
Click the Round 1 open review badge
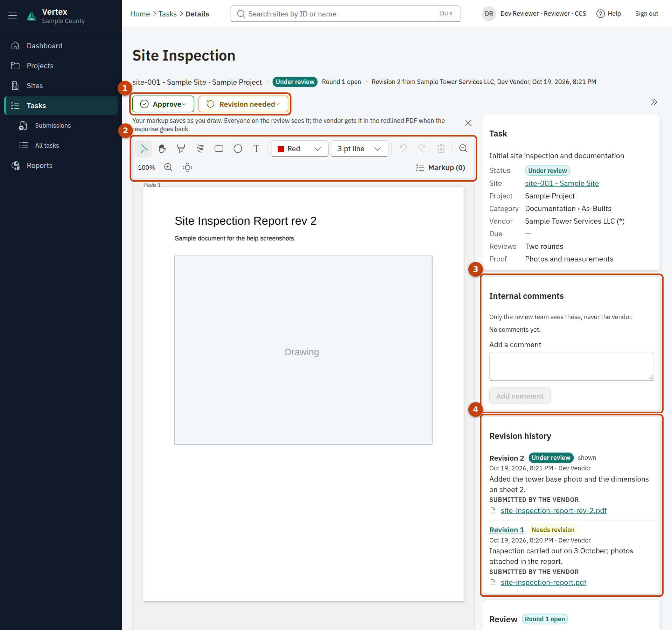click(x=545, y=619)
